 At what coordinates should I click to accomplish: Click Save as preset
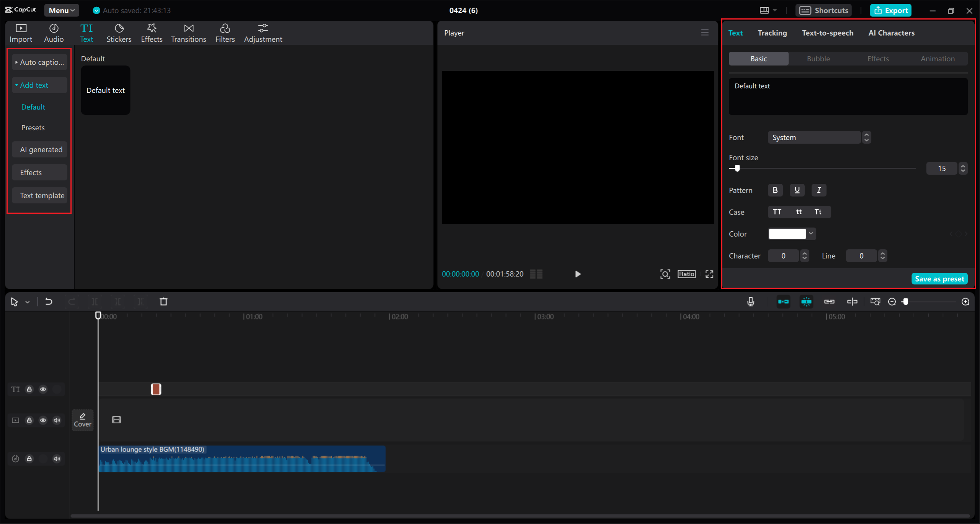click(x=939, y=279)
